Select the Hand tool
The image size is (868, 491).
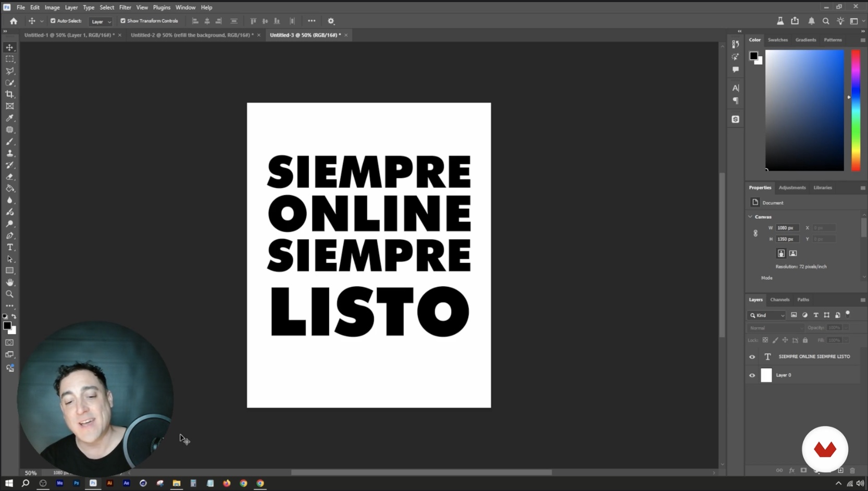pos(9,283)
